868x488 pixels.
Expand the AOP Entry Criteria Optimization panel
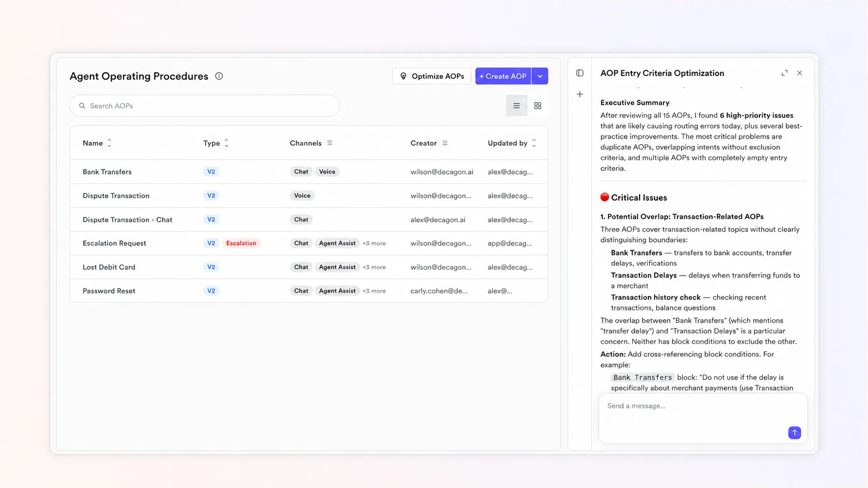[785, 73]
